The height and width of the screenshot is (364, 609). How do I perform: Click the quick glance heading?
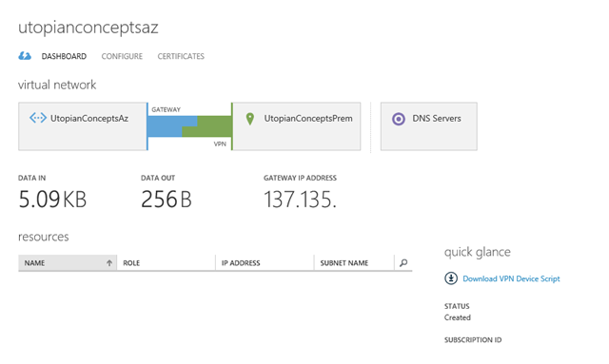click(478, 252)
